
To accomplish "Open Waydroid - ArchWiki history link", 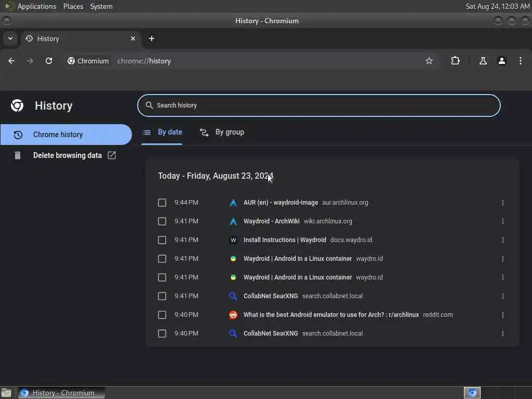I will pos(271,221).
